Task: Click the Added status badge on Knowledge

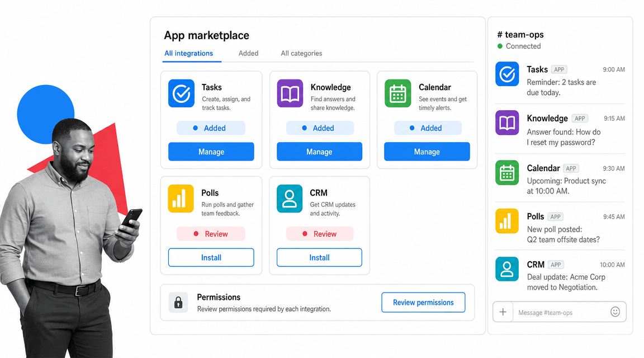Action: pos(320,128)
